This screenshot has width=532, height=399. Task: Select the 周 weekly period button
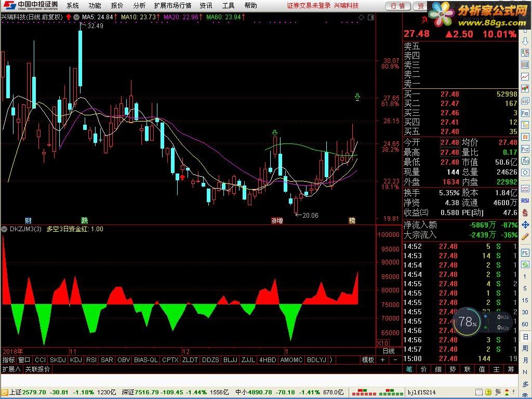point(525,349)
